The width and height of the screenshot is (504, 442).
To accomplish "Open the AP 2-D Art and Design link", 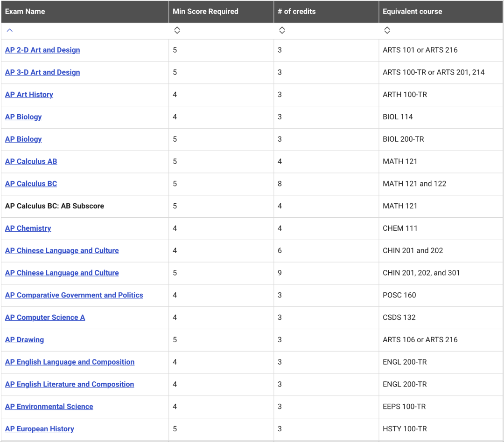I will point(42,50).
